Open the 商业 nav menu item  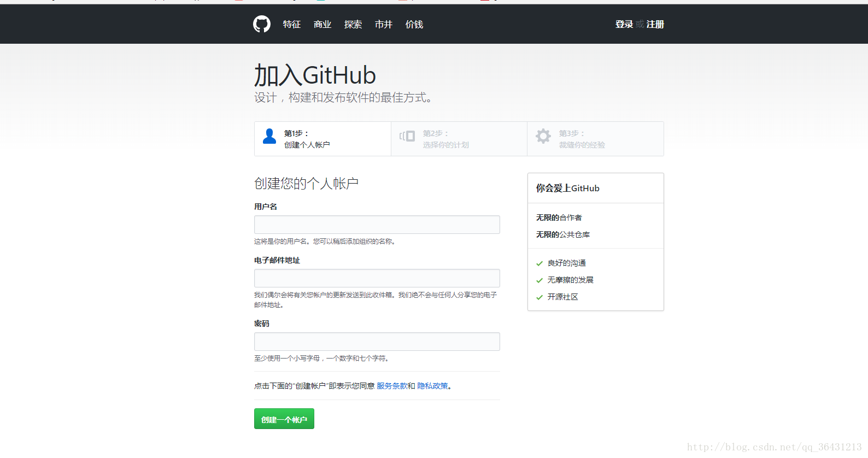pyautogui.click(x=322, y=25)
